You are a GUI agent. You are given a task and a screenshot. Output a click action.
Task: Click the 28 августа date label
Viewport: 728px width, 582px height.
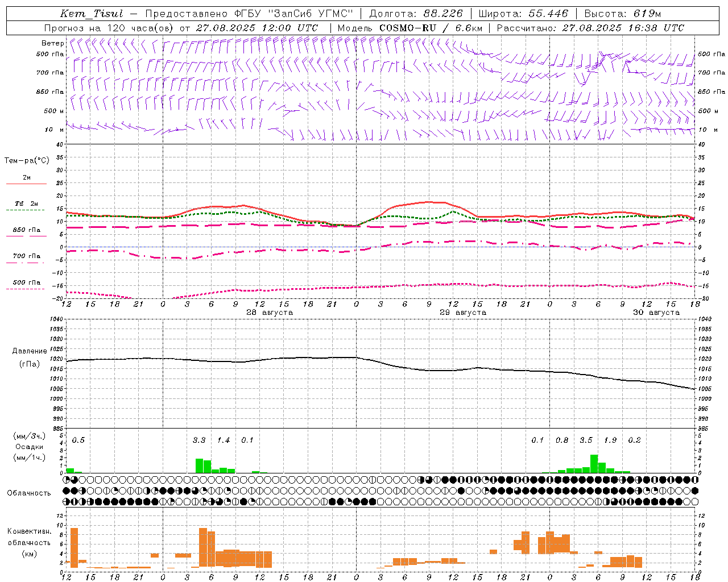[x=270, y=313]
